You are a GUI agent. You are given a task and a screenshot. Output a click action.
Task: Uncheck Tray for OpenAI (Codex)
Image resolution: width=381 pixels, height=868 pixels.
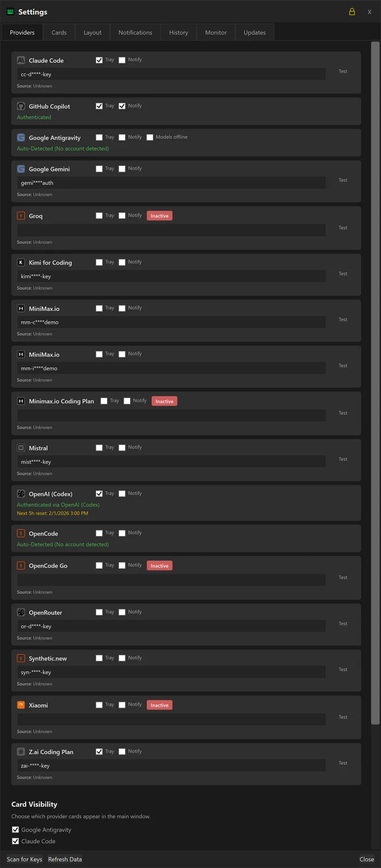pos(99,494)
